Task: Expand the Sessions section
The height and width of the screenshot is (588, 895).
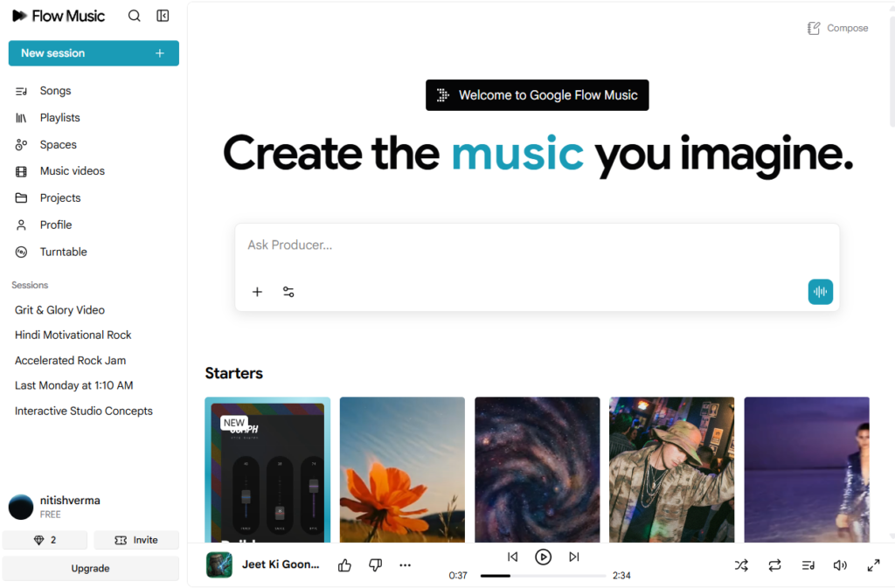Action: tap(29, 284)
